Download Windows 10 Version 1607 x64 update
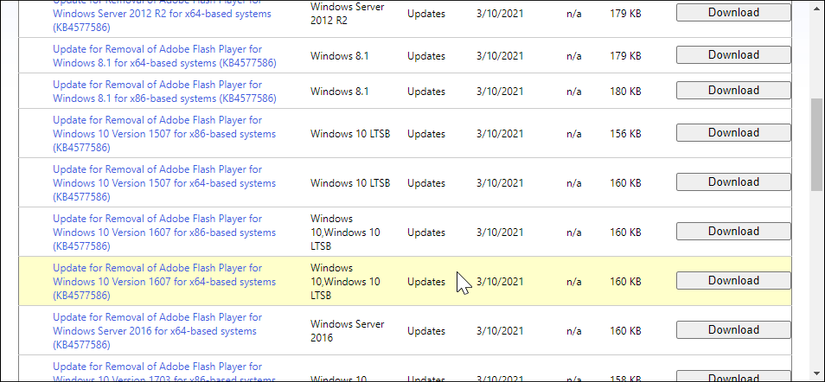The width and height of the screenshot is (825, 382). coord(733,281)
